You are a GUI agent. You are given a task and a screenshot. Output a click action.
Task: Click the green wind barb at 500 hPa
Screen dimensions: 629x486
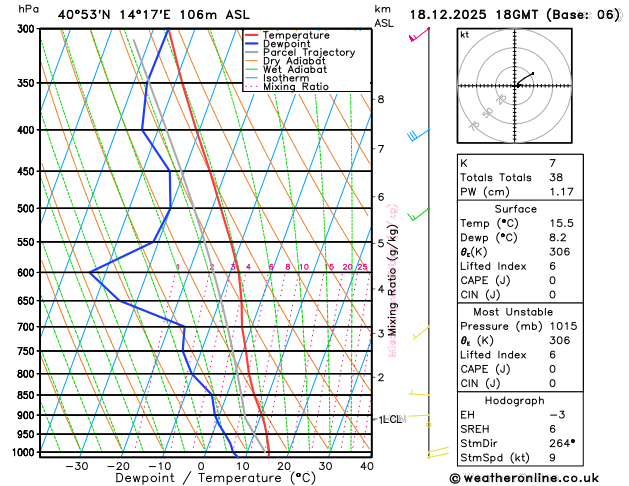[418, 214]
